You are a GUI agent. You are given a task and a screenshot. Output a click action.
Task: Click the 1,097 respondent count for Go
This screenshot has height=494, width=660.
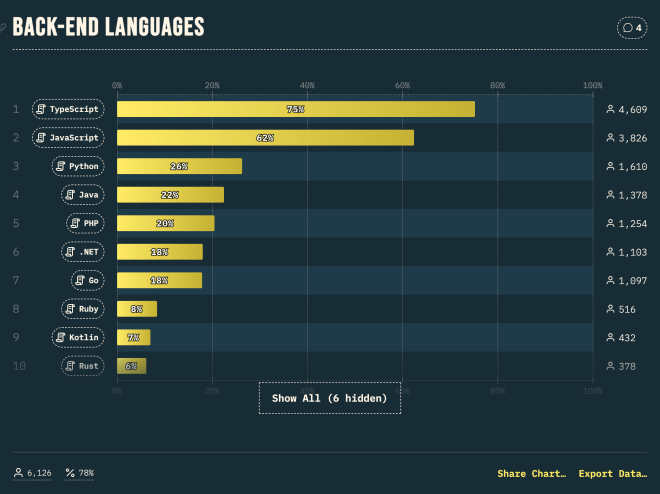click(627, 281)
